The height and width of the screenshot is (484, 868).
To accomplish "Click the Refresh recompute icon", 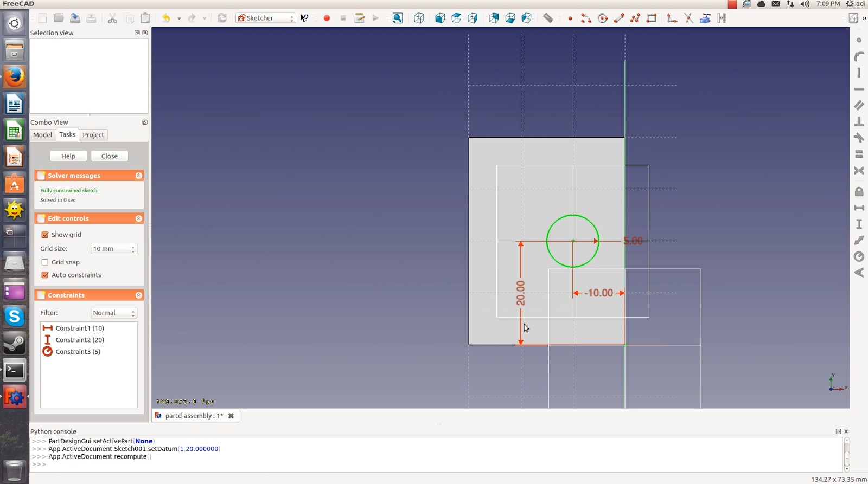I will click(222, 18).
